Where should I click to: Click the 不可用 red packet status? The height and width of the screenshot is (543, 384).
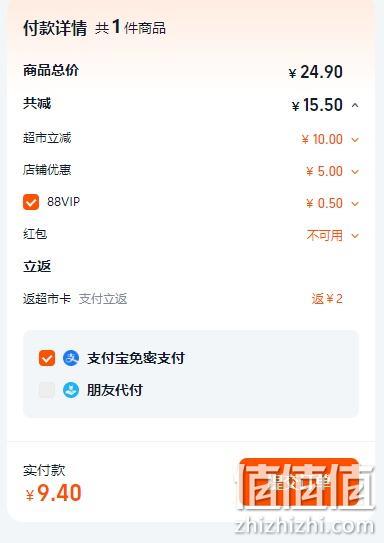pos(324,235)
